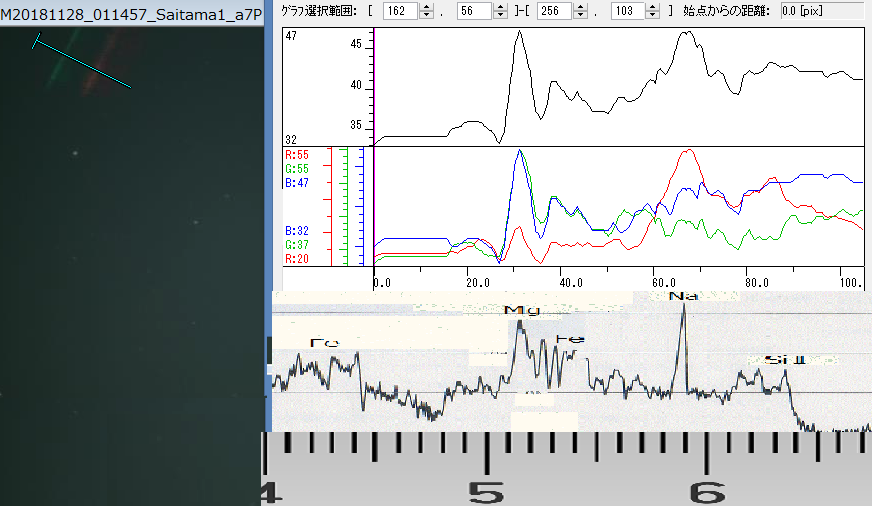Click the Mg peak label in the spectrum
This screenshot has height=506, width=872.
[521, 310]
